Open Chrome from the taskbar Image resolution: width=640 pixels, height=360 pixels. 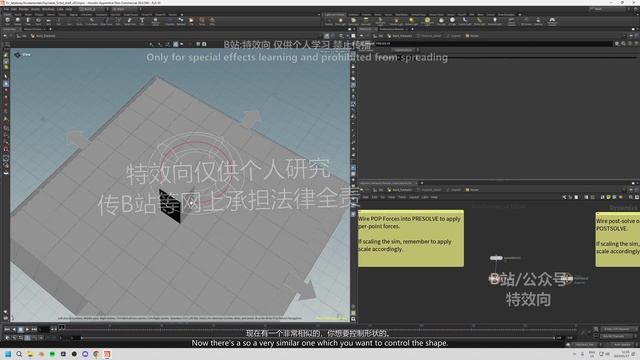click(96, 354)
